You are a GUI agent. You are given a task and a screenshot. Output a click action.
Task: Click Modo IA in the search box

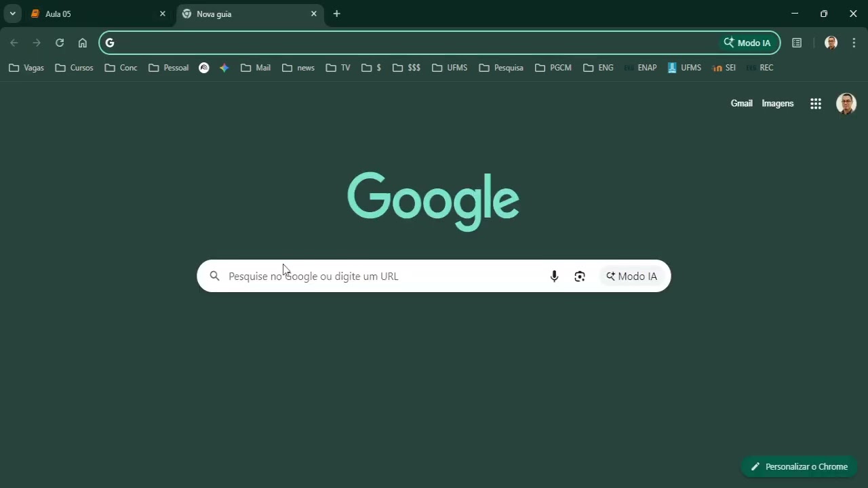click(x=632, y=276)
